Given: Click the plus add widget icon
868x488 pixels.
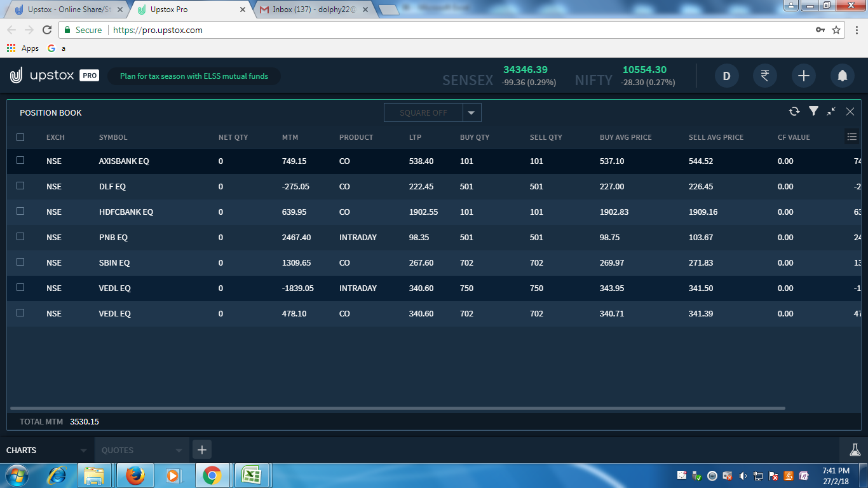Looking at the screenshot, I should tap(804, 76).
